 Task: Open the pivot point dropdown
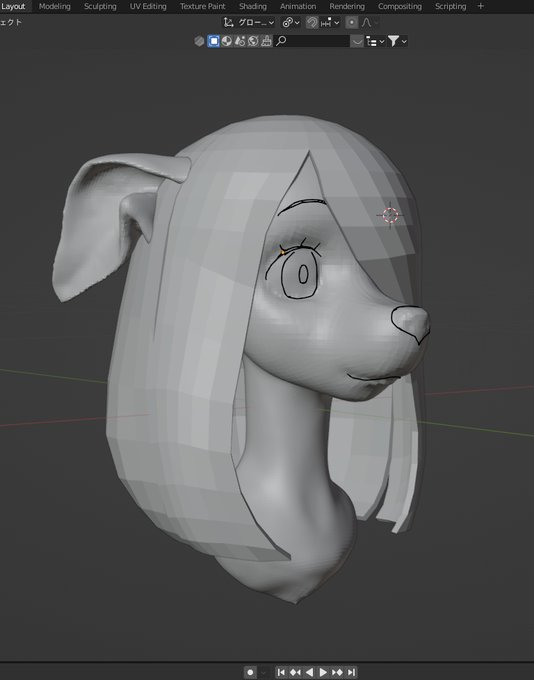coord(291,23)
